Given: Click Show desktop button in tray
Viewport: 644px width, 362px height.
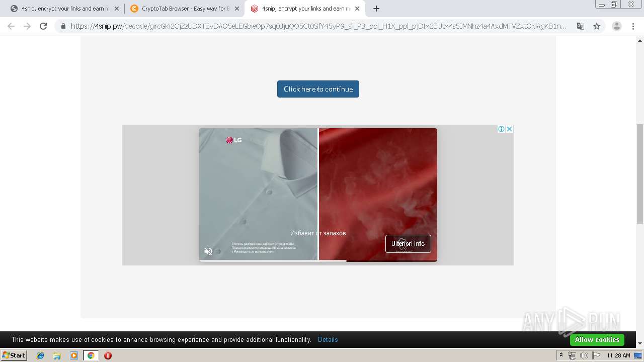Looking at the screenshot, I should click(638, 355).
